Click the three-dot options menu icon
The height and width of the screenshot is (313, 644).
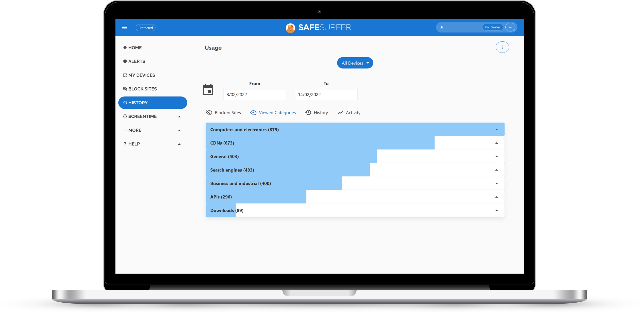502,47
